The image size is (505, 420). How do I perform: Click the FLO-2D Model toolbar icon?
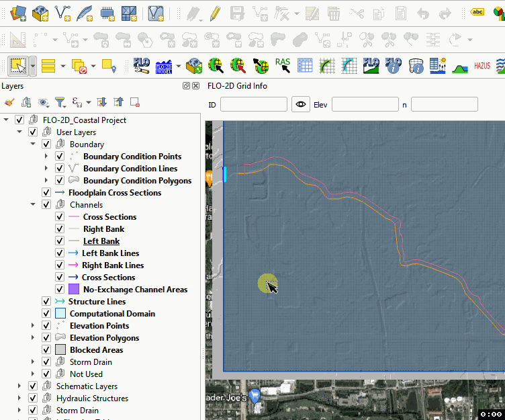164,66
